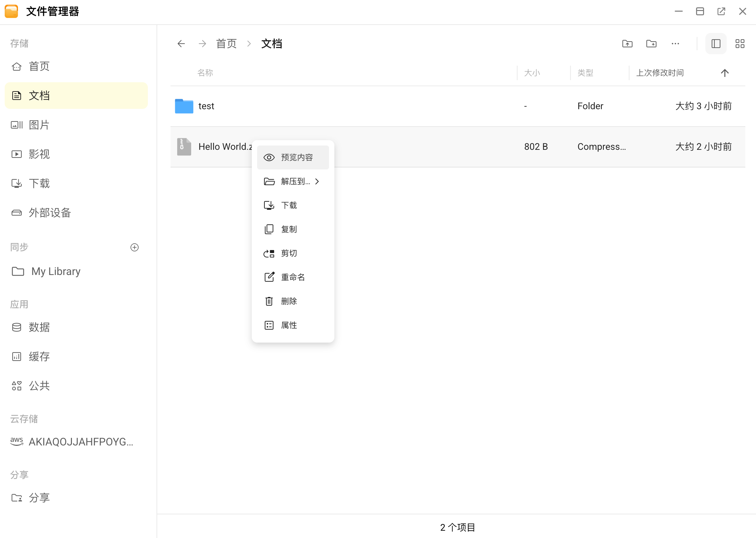This screenshot has width=756, height=538.
Task: Select the test folder row
Action: (x=458, y=106)
